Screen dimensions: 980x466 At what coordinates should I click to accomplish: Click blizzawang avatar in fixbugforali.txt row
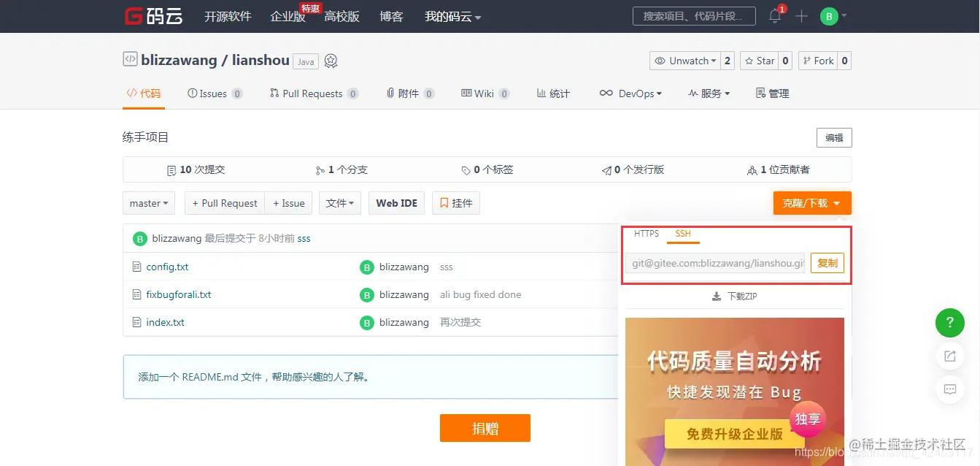[x=366, y=295]
